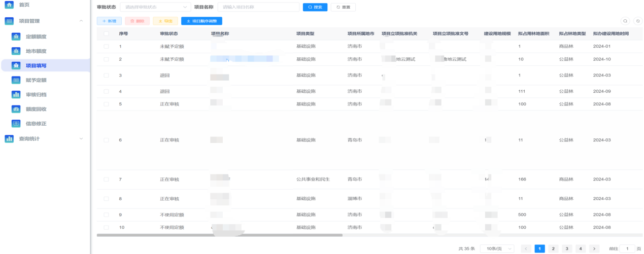
Task: Open the 审批状态 dropdown filter
Action: tap(155, 7)
